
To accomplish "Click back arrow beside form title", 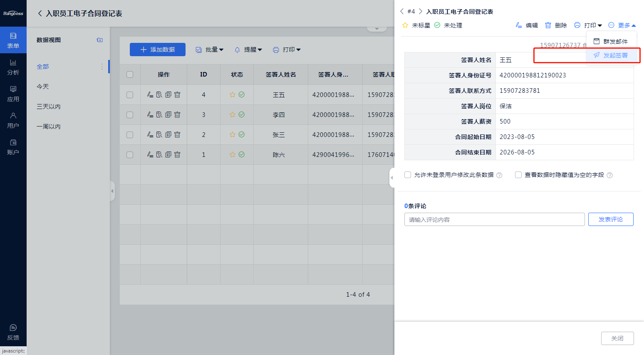I will tap(40, 13).
